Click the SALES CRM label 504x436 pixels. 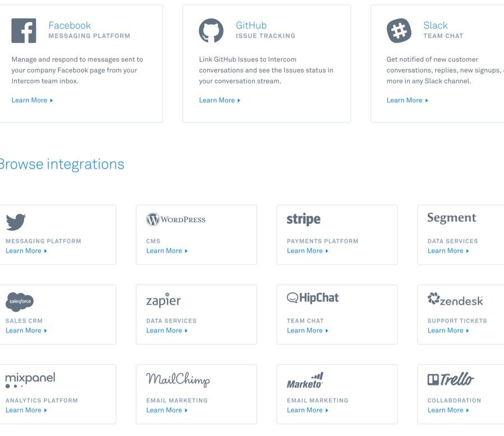pyautogui.click(x=24, y=321)
